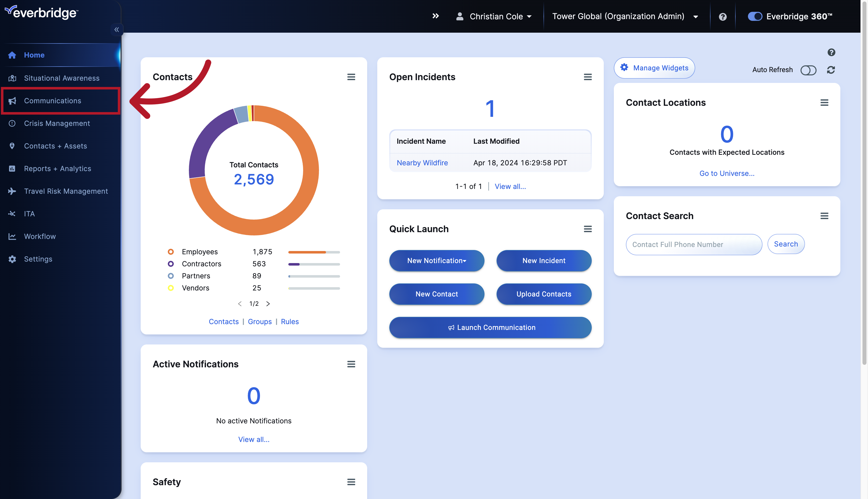Viewport: 868px width, 499px height.
Task: Toggle the Everbridge 360 switch
Action: pyautogui.click(x=755, y=16)
